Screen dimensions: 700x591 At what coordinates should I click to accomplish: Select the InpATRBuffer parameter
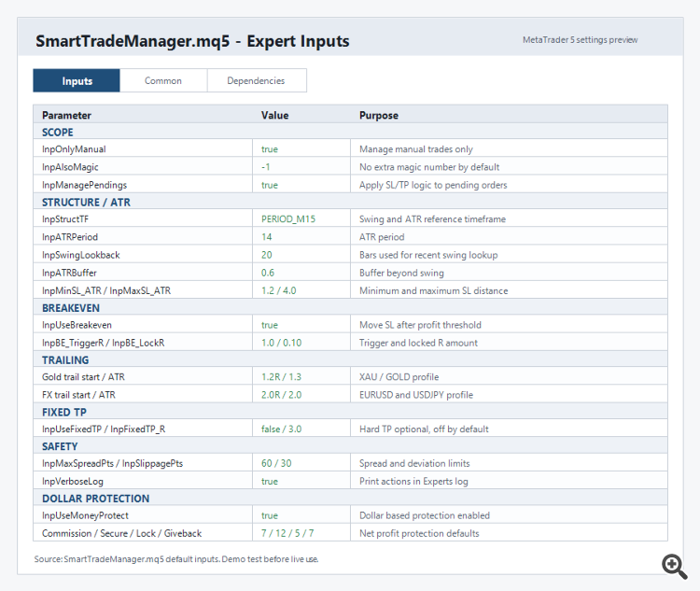[x=69, y=273]
